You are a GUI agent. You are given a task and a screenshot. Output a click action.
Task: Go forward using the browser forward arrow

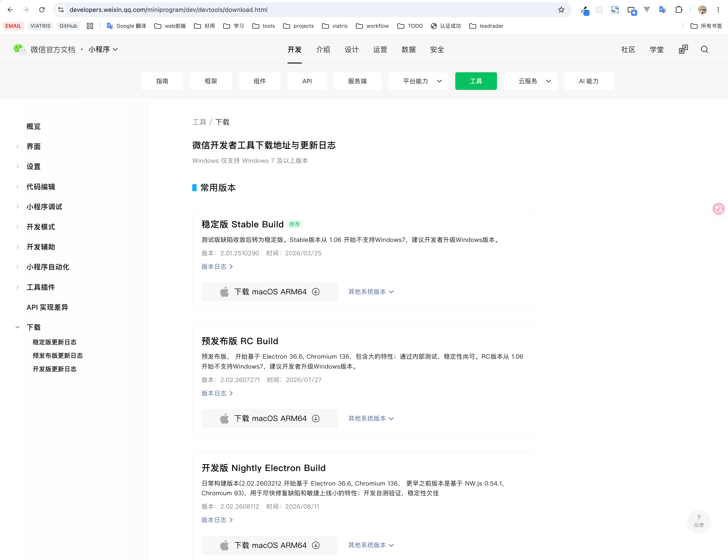click(x=26, y=10)
